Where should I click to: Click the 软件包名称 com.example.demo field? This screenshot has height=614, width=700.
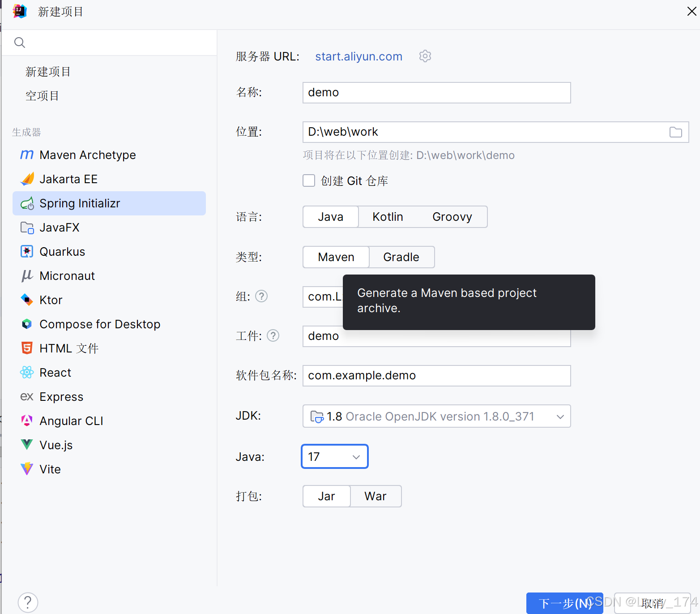[437, 376]
